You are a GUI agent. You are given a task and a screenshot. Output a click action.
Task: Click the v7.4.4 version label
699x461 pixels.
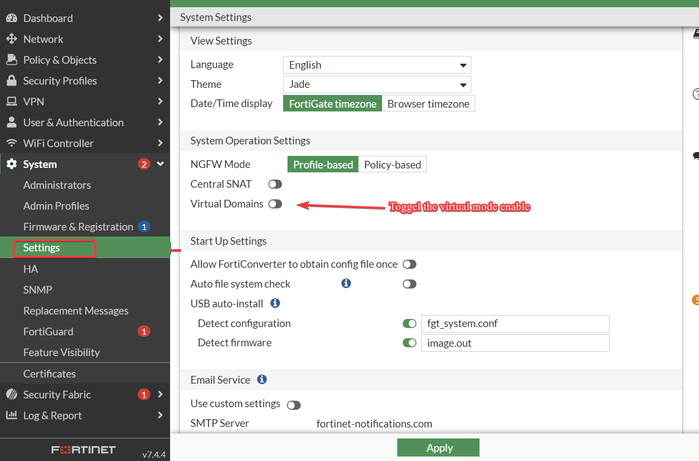coord(154,454)
